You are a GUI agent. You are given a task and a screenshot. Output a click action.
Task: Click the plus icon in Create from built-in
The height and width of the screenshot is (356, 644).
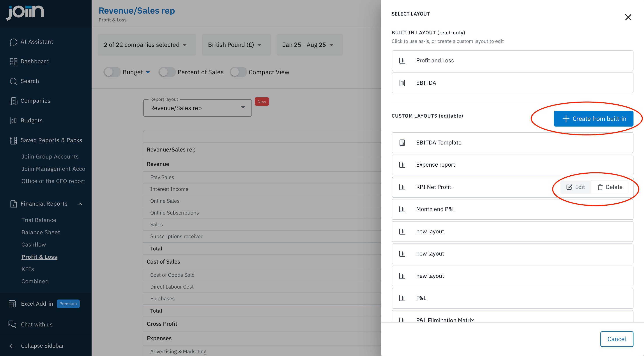[x=566, y=119]
